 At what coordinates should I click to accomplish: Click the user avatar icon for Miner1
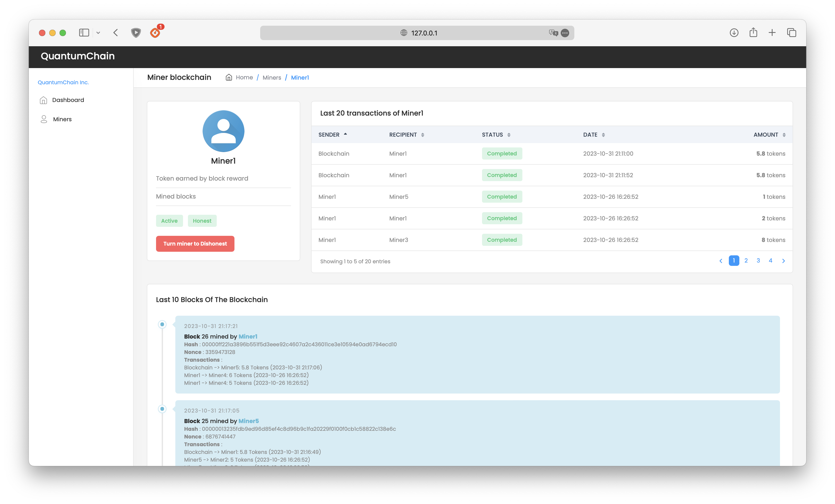pyautogui.click(x=224, y=130)
